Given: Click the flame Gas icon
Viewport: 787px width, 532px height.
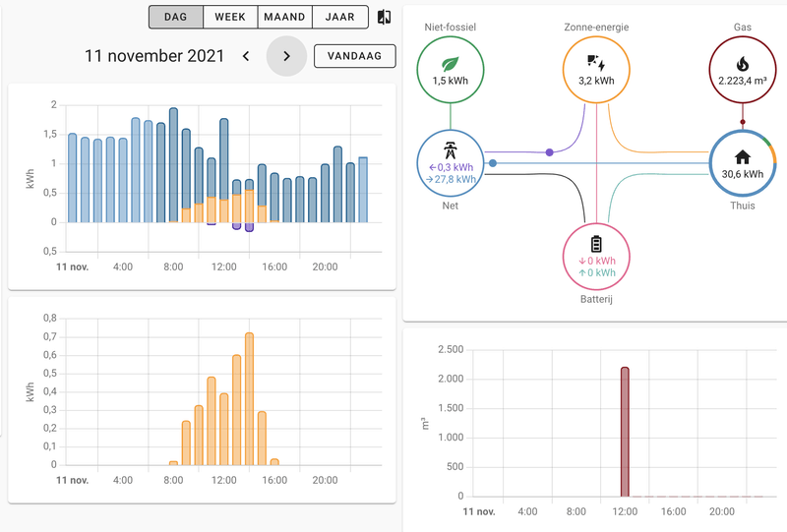Looking at the screenshot, I should pyautogui.click(x=743, y=64).
